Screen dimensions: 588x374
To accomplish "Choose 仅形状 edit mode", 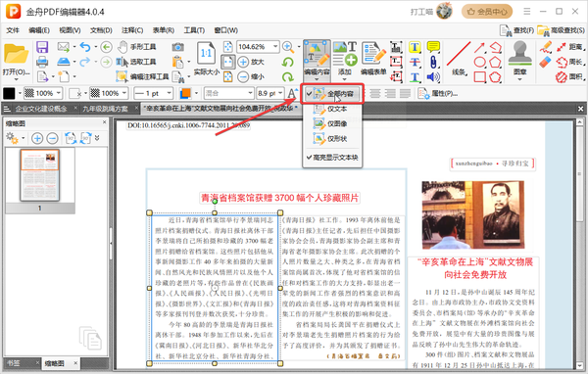I will click(x=332, y=139).
